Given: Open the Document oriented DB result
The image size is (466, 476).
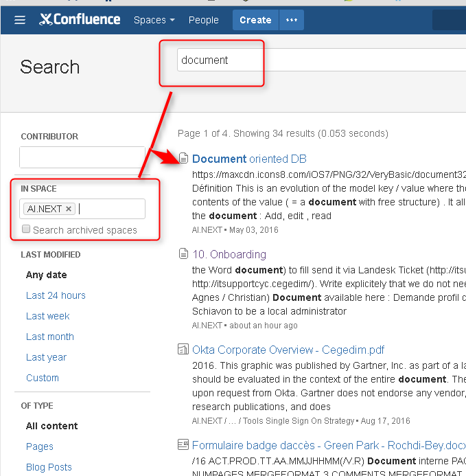Looking at the screenshot, I should 249,159.
